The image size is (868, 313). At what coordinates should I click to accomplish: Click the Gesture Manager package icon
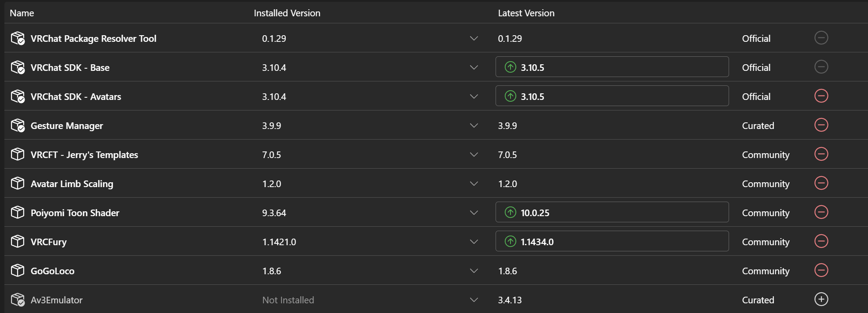[18, 125]
